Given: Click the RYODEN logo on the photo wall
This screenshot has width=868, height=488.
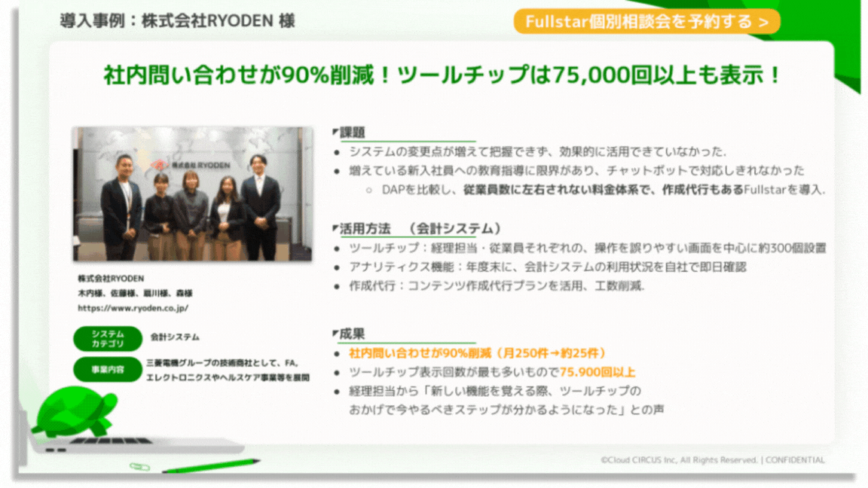Looking at the screenshot, I should [x=188, y=163].
